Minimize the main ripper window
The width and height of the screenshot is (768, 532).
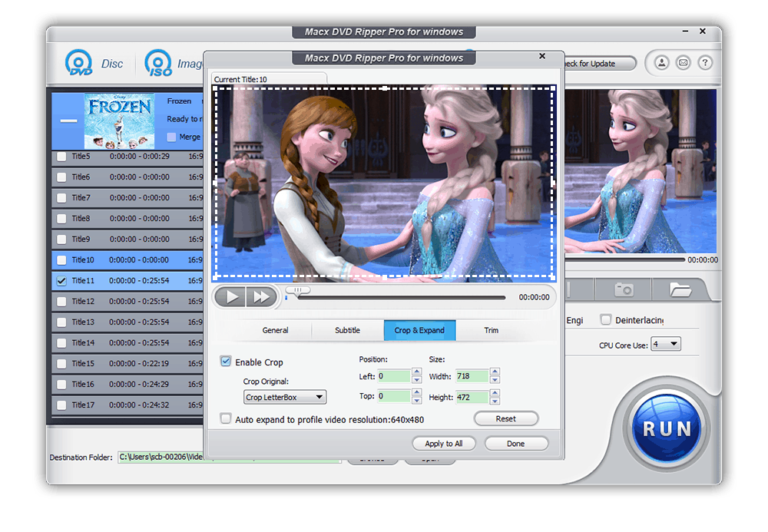click(x=685, y=31)
